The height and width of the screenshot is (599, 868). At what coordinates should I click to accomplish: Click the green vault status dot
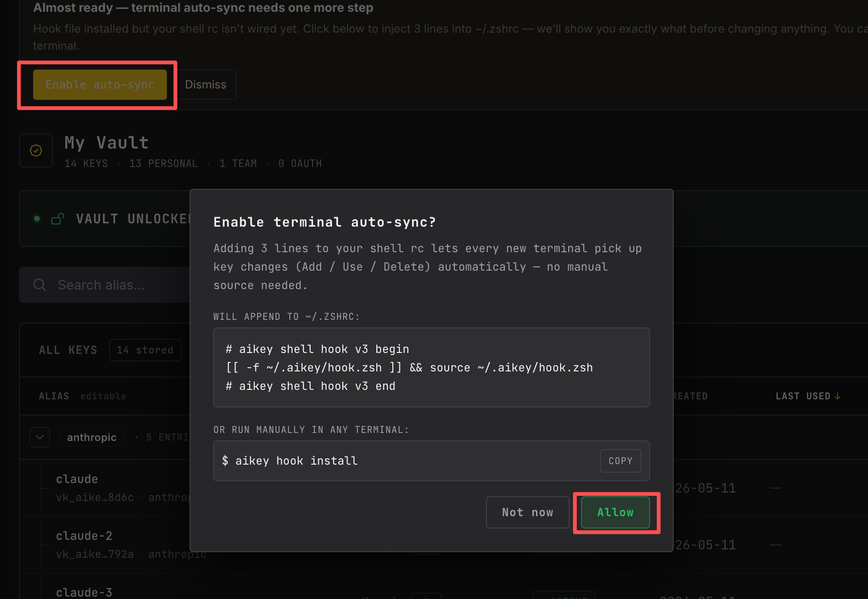[x=37, y=219]
